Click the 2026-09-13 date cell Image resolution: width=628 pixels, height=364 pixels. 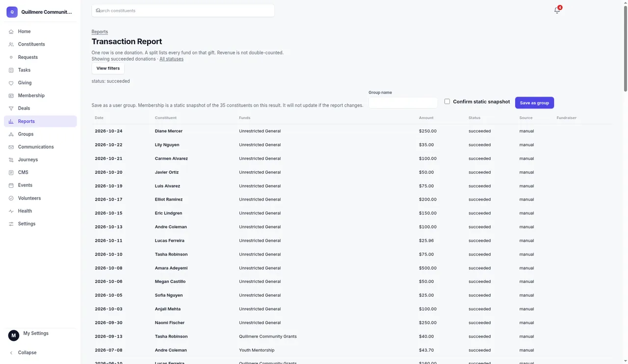(x=108, y=337)
